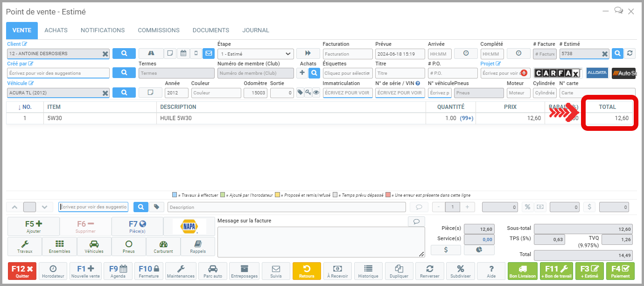Open Horodateur time clock
Screen dimensions: 644x286
53,271
